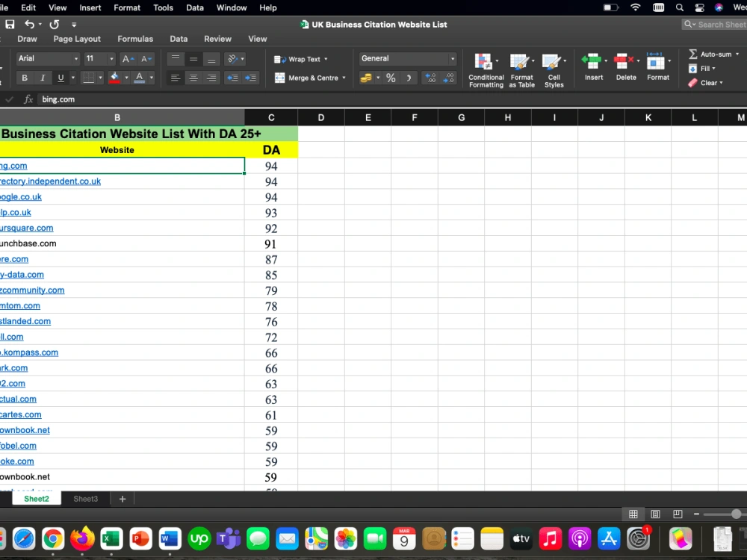Switch to Sheet3 tab
The image size is (747, 560).
[85, 499]
